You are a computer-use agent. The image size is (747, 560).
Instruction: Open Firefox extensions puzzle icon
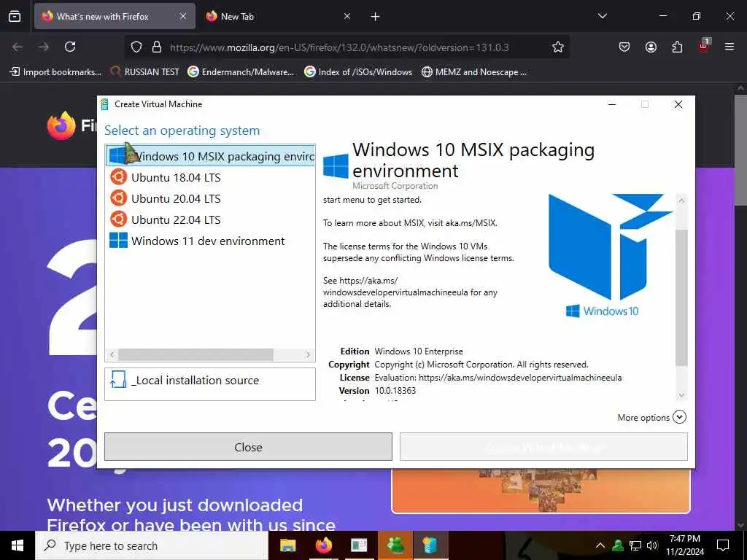(x=677, y=47)
